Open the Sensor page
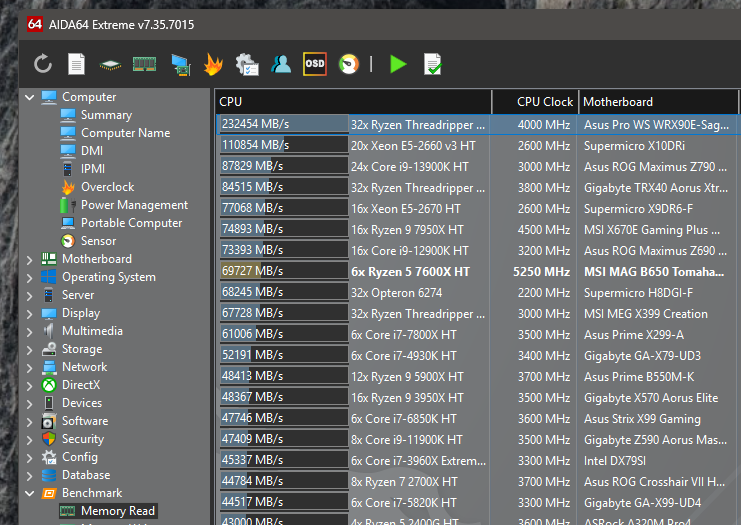 click(98, 241)
